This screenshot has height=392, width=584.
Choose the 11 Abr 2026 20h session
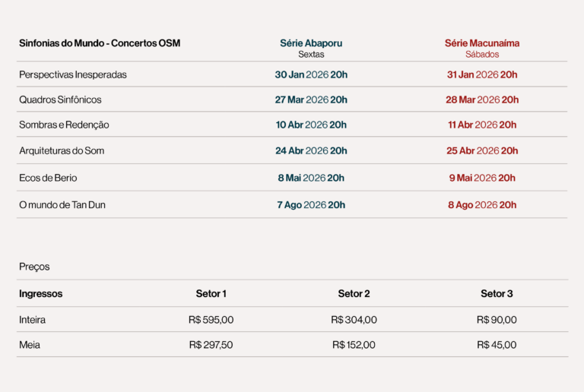(482, 125)
